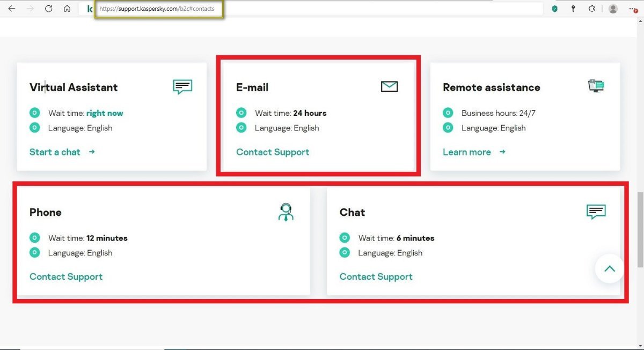
Task: Click Language: English on the E-mail card
Action: 287,128
